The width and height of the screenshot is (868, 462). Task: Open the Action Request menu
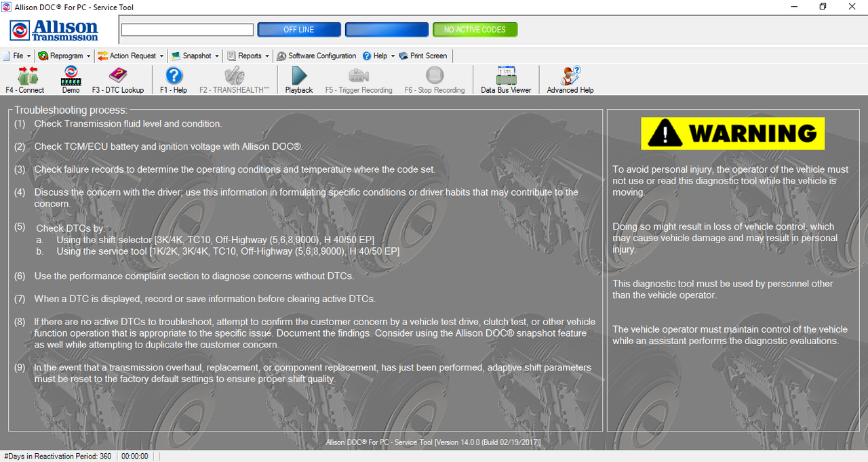tap(132, 56)
